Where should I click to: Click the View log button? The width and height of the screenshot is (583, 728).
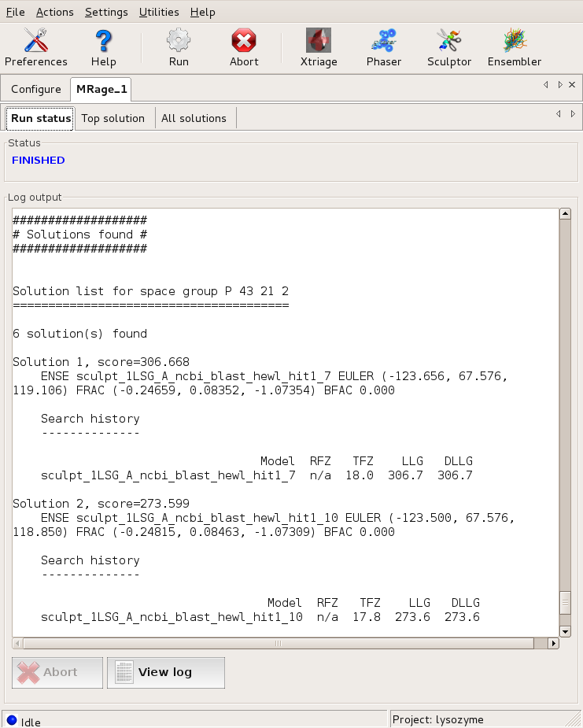click(x=165, y=672)
